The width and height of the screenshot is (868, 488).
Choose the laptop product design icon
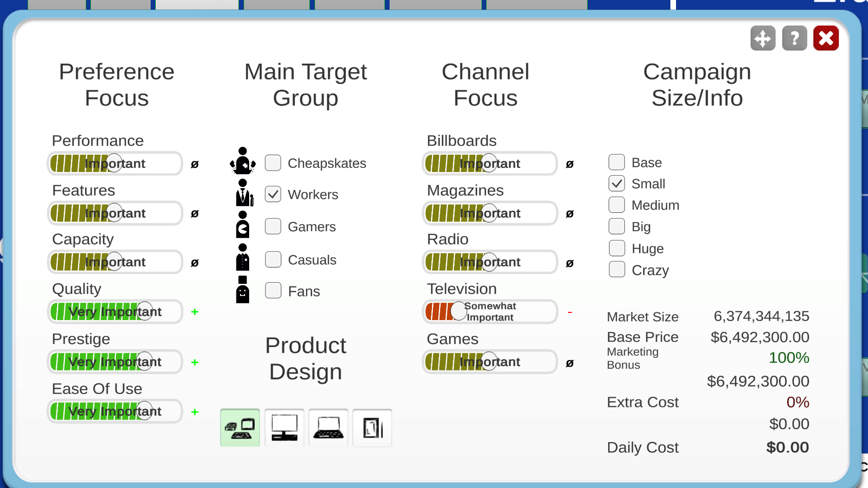point(328,428)
